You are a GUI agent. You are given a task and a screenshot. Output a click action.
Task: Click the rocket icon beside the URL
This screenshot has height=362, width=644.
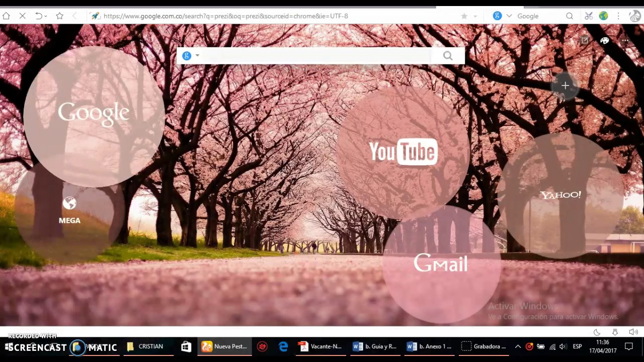pyautogui.click(x=95, y=16)
